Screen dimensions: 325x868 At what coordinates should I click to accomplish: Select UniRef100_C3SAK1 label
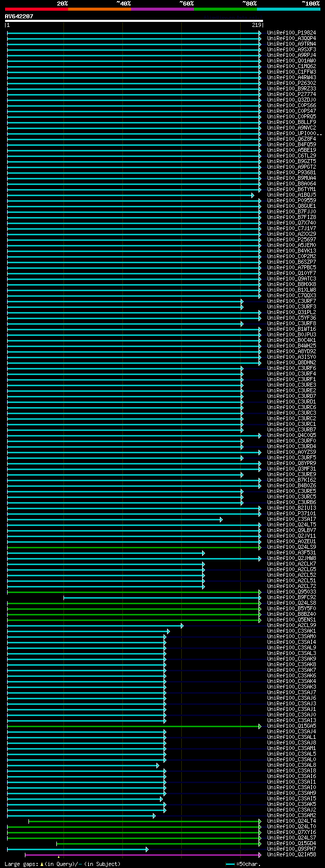click(291, 631)
